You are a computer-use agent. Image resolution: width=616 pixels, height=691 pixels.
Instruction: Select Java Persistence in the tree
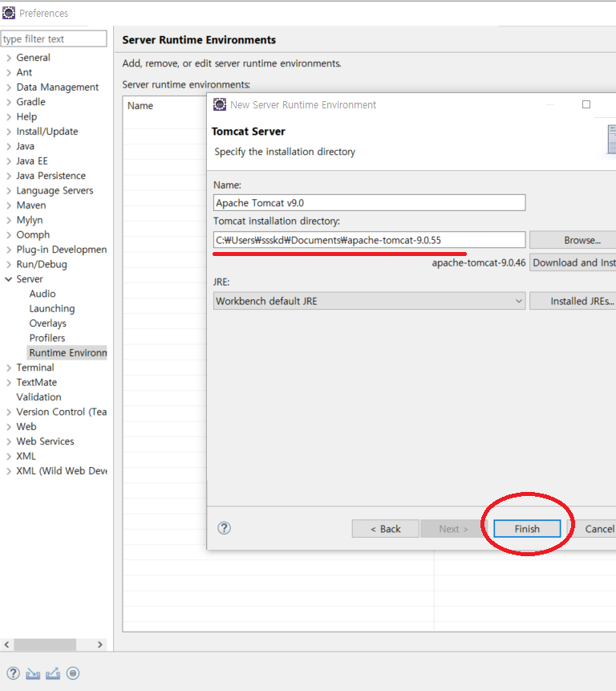51,176
